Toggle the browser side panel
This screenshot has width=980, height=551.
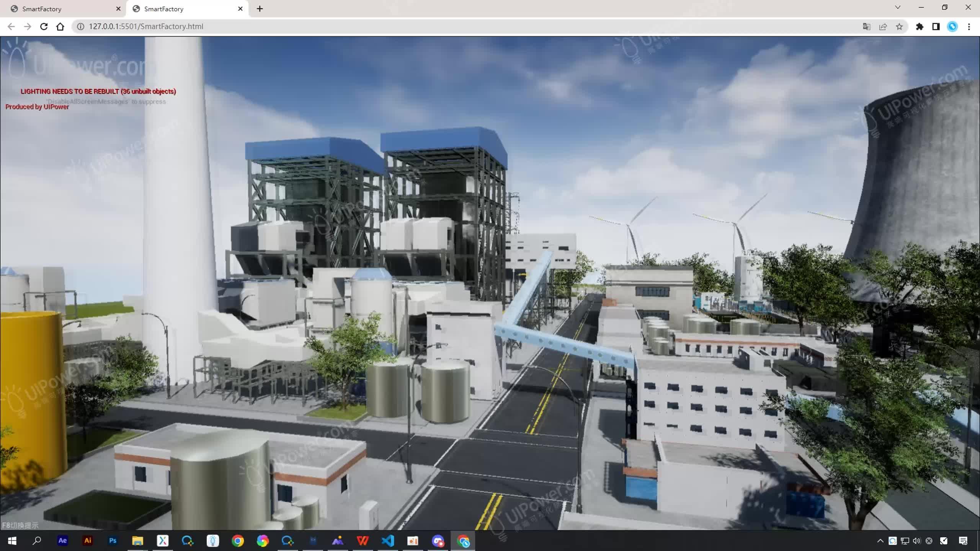[x=935, y=26]
